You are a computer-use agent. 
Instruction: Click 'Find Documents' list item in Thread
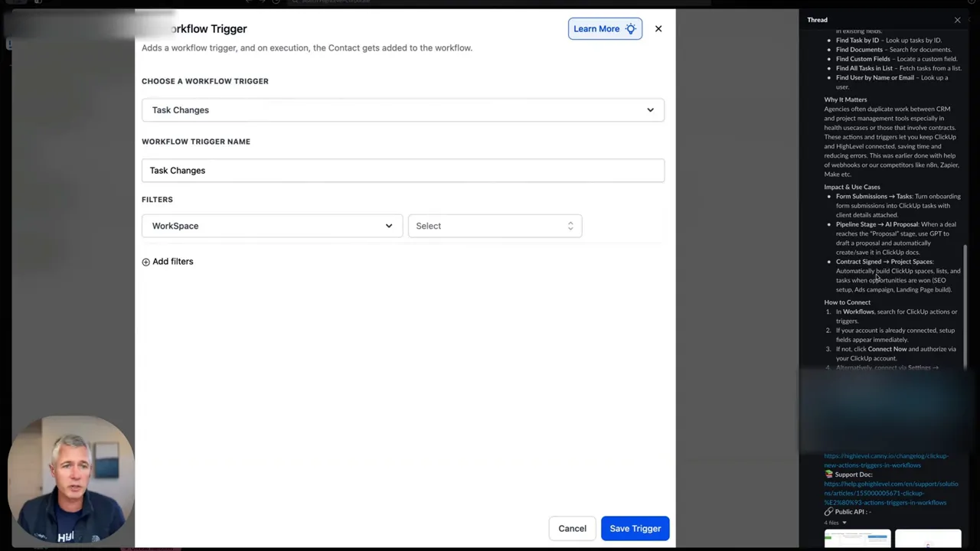tap(893, 50)
